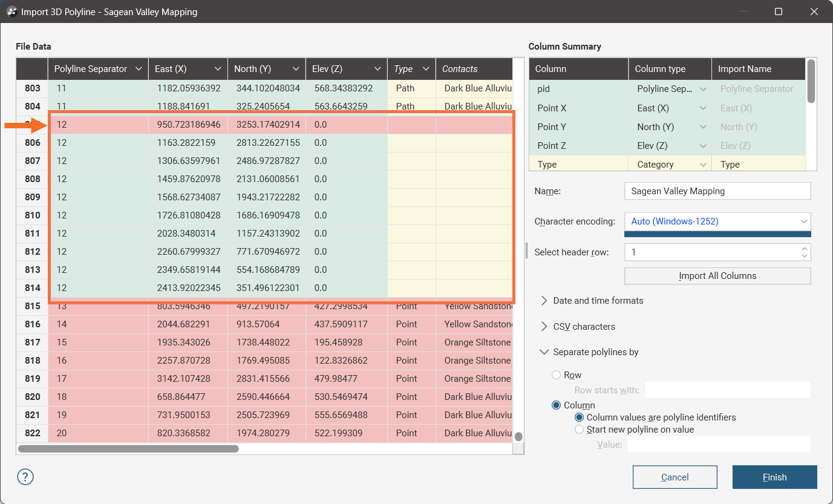Select the Column radio button
Viewport: 833px width, 504px height.
pyautogui.click(x=557, y=405)
